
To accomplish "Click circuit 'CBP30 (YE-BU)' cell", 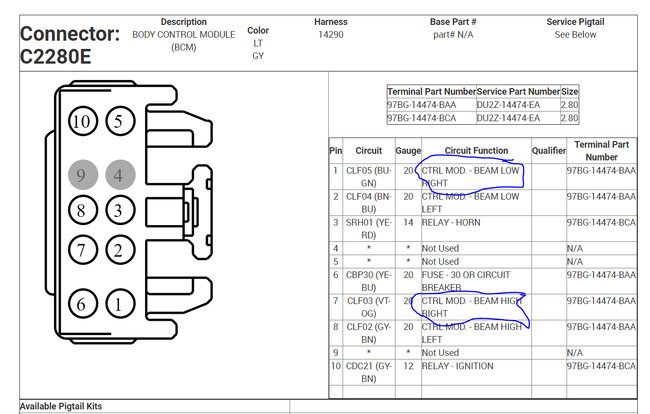I will (369, 281).
